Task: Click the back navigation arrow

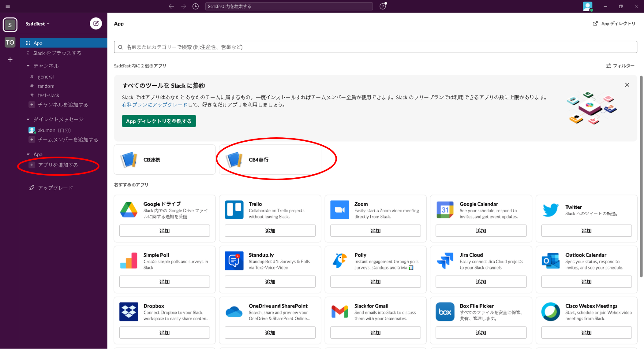Action: click(x=171, y=6)
